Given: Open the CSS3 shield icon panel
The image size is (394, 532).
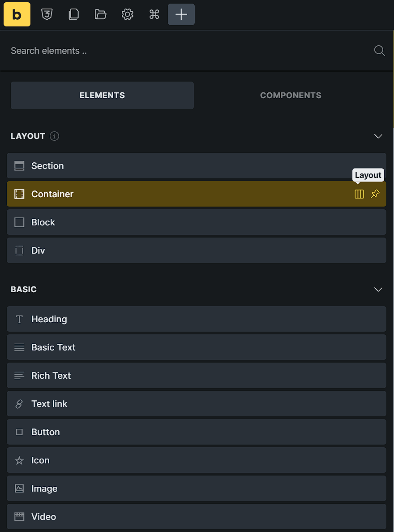Looking at the screenshot, I should pos(47,14).
